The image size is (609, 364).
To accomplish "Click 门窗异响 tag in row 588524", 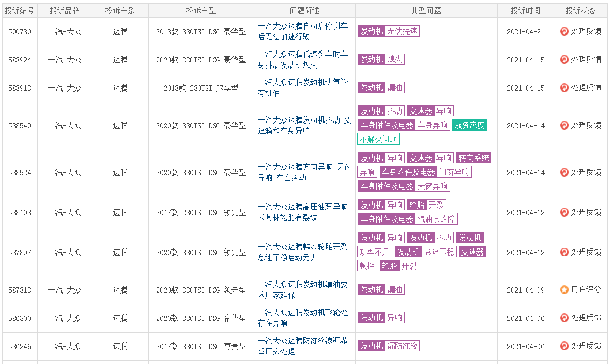I will pos(454,172).
